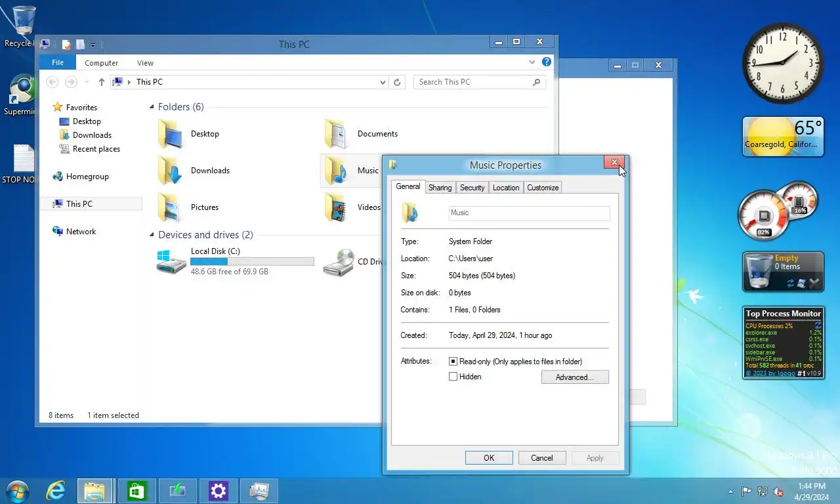
Task: Show hidden tray icons arrow
Action: pos(730,491)
